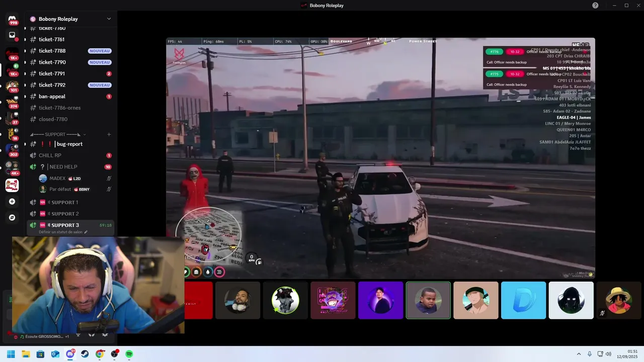Screen dimensions: 644x362
Task: Open the ticket-7761 channel
Action: 70,39
